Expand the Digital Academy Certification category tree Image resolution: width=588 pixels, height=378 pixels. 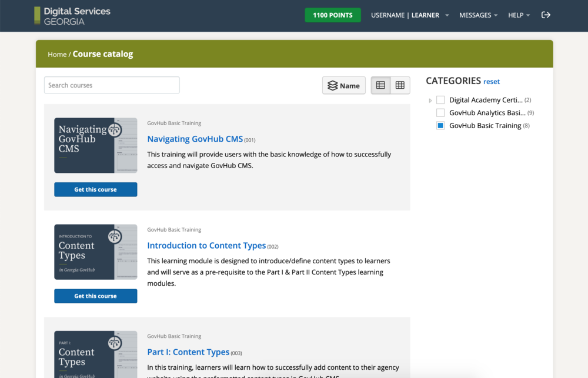(430, 100)
